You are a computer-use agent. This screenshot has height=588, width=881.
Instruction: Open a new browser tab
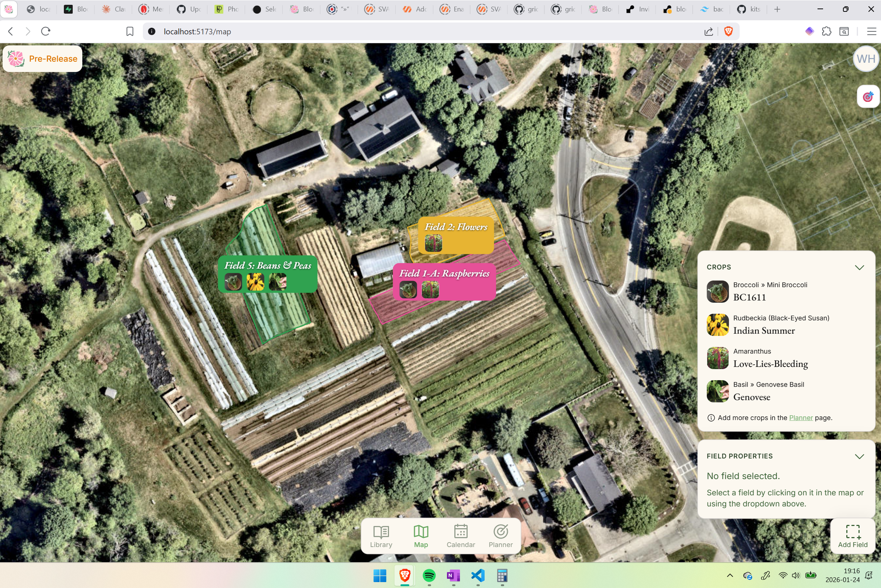777,9
